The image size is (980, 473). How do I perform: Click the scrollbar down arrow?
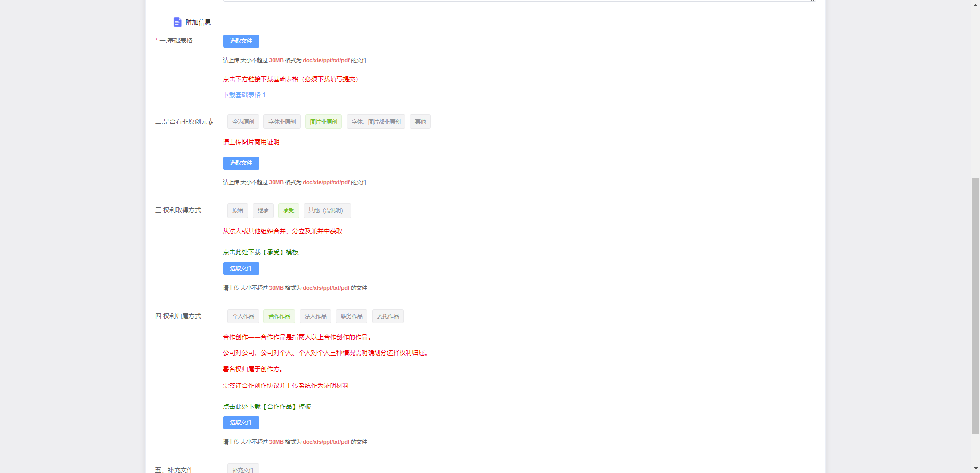coord(975,468)
